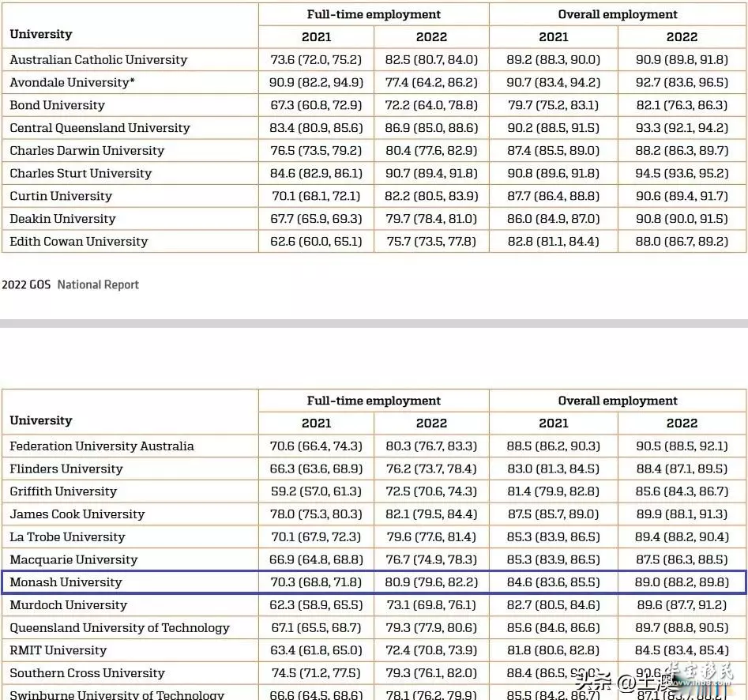748x700 pixels.
Task: Click University column header in top table
Action: [40, 34]
